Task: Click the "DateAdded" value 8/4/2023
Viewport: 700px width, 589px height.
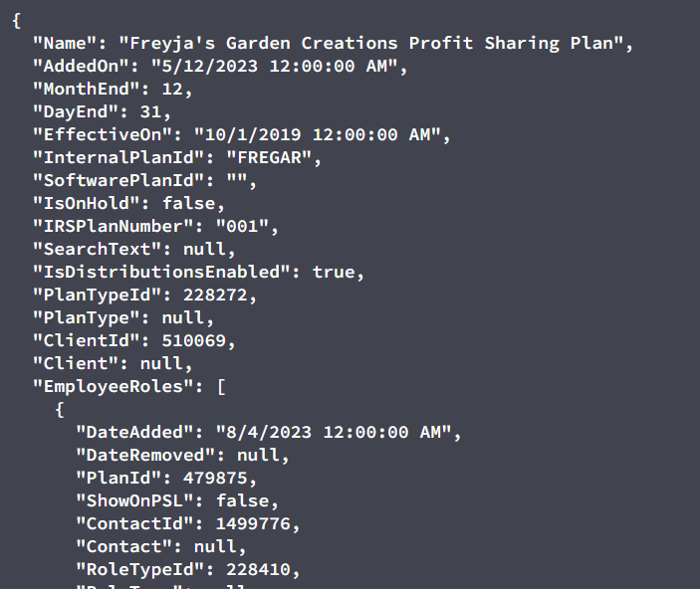Action: 334,433
